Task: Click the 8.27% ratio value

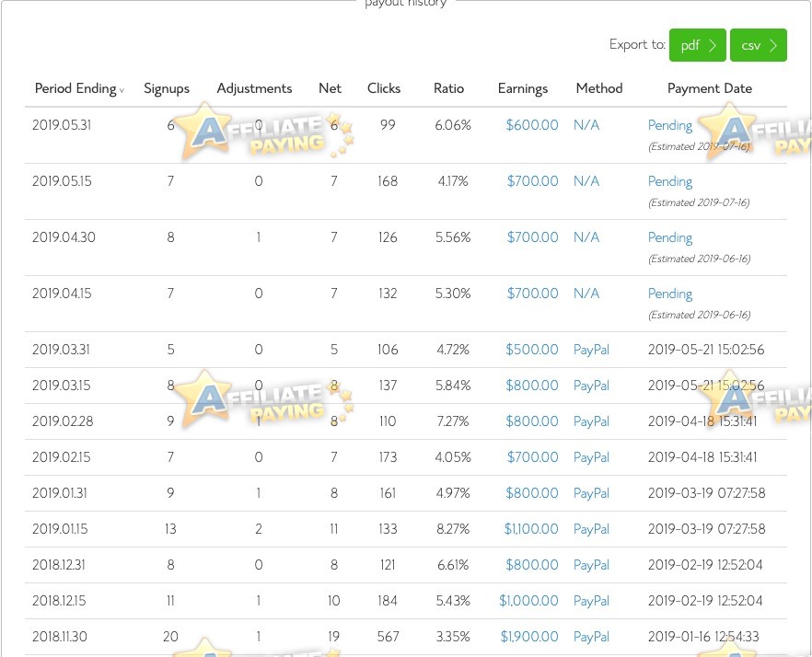Action: [x=453, y=528]
